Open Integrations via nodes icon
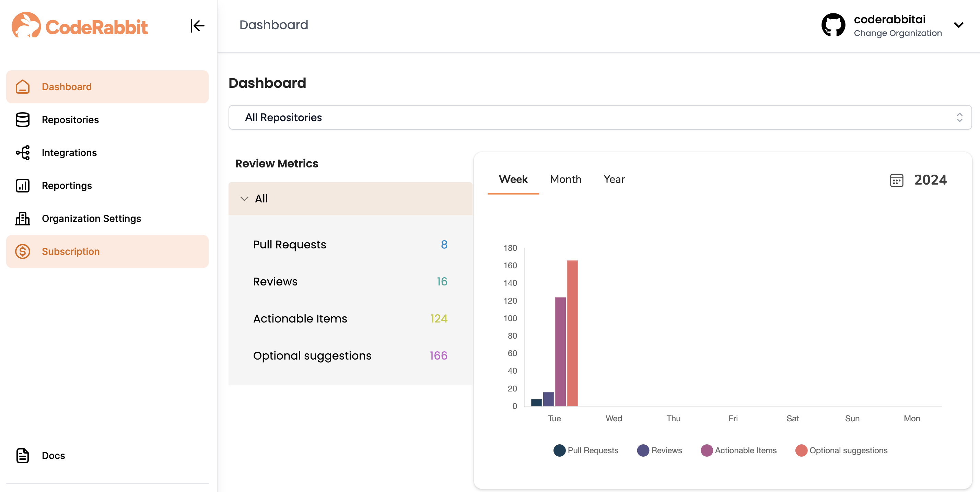The height and width of the screenshot is (492, 980). (x=22, y=153)
